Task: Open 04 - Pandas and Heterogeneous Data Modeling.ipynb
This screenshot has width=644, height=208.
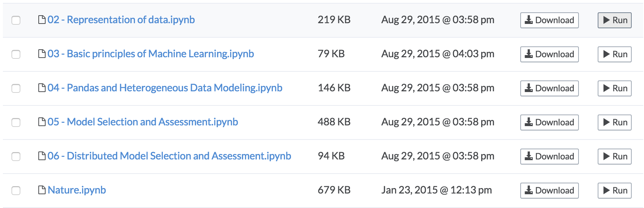Action: point(165,88)
